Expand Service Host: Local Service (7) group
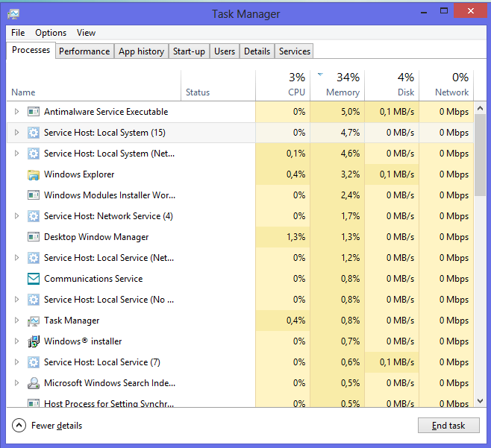The image size is (491, 448). 16,362
